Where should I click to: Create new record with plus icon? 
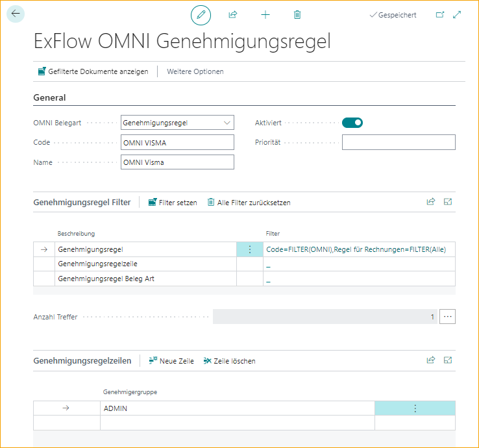[x=265, y=15]
